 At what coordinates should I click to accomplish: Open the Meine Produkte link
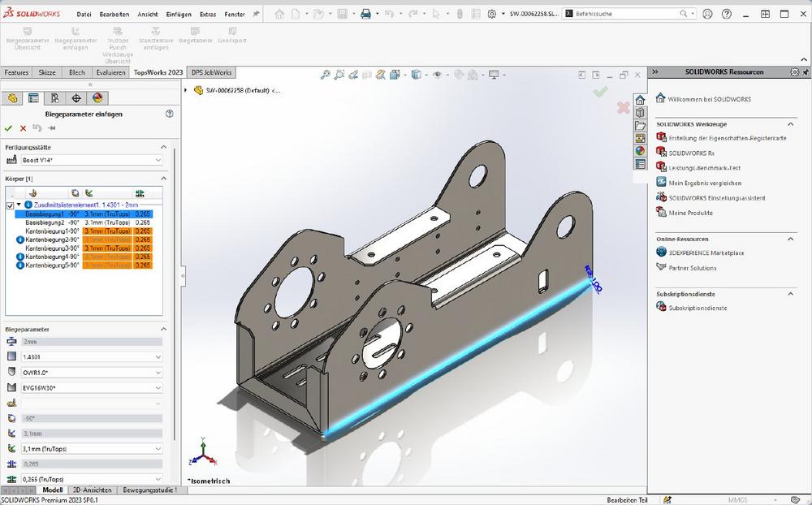click(690, 213)
